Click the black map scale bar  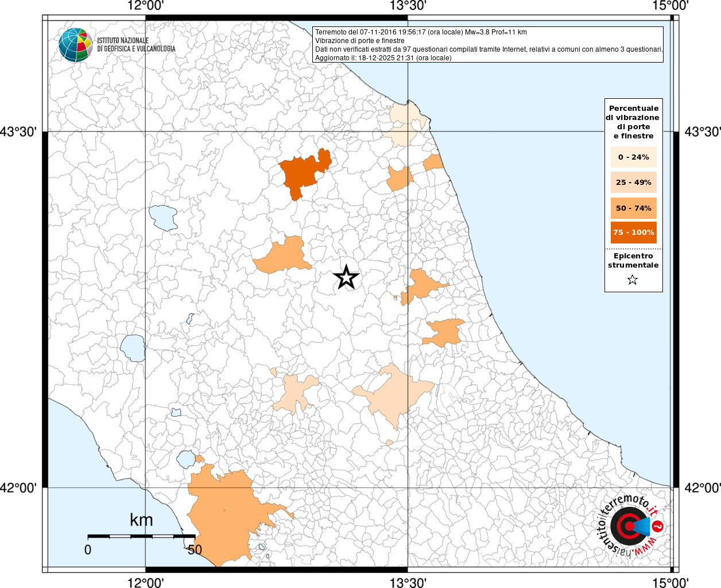pyautogui.click(x=141, y=536)
